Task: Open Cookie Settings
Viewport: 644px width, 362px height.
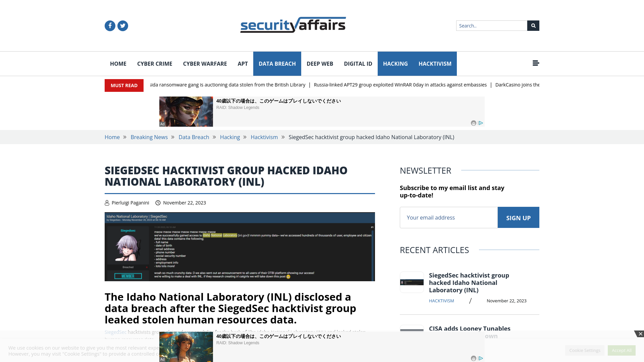Action: click(585, 350)
